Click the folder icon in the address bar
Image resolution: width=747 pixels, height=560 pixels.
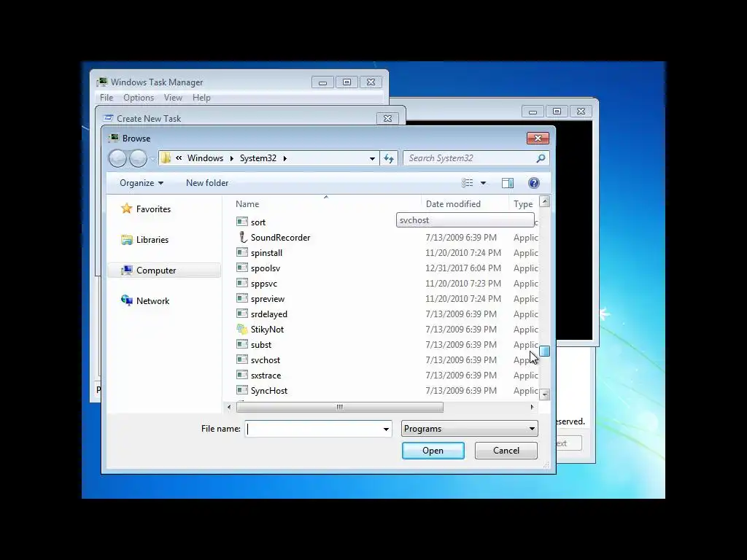click(x=166, y=158)
